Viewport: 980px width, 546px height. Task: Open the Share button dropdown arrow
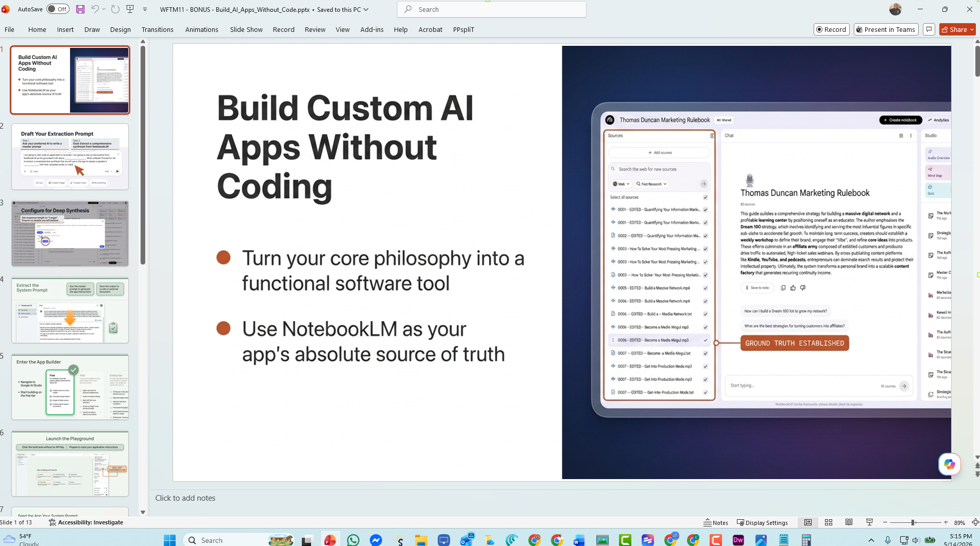(972, 29)
